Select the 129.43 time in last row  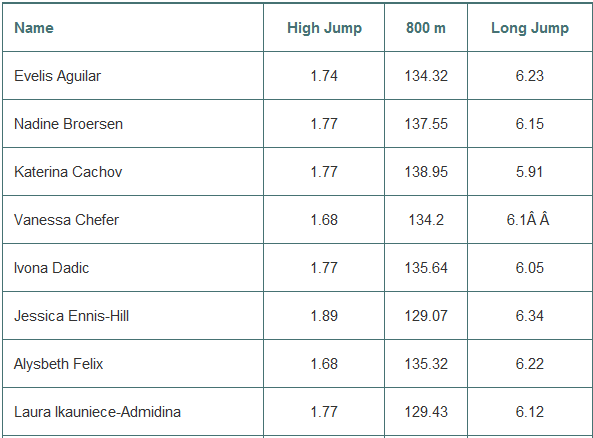tap(426, 412)
